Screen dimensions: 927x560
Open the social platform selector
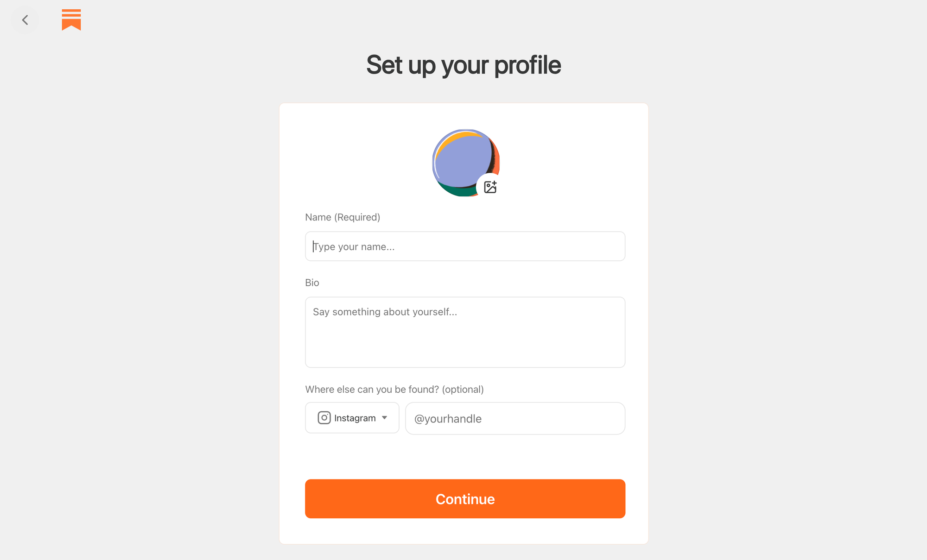pyautogui.click(x=352, y=417)
